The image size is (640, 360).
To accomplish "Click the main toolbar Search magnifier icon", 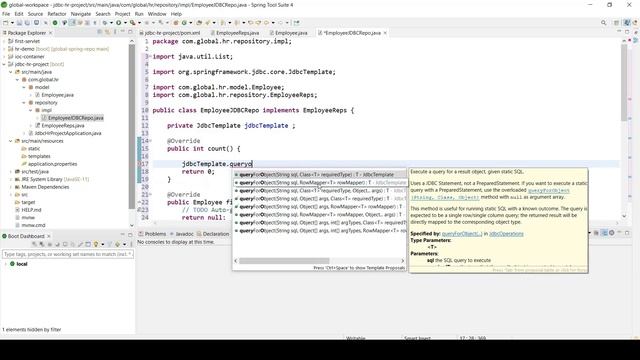I will [x=603, y=23].
